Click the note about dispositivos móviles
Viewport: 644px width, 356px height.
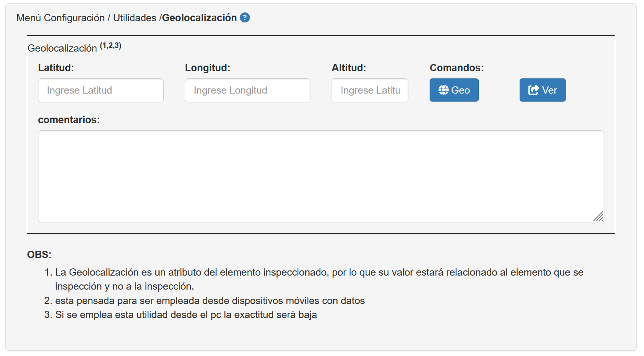[210, 301]
